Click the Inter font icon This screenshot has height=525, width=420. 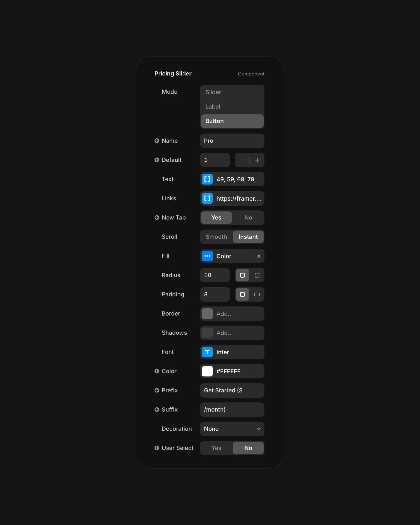[207, 352]
